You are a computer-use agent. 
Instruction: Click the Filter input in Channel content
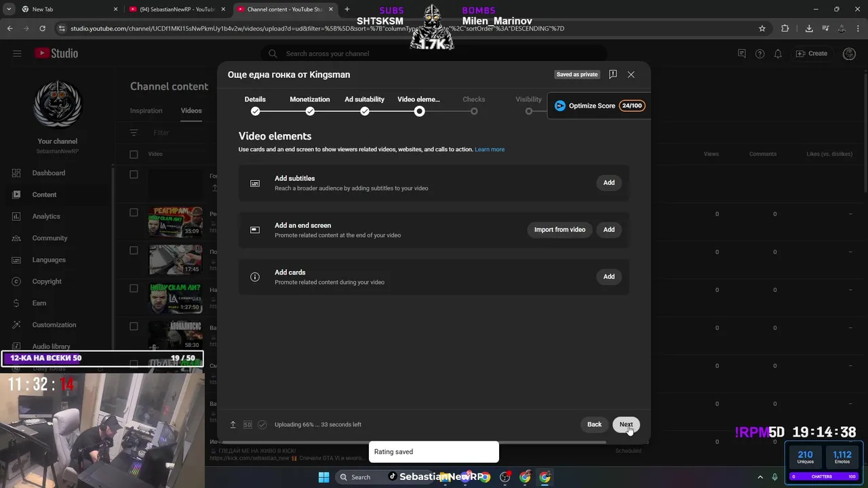coord(161,133)
